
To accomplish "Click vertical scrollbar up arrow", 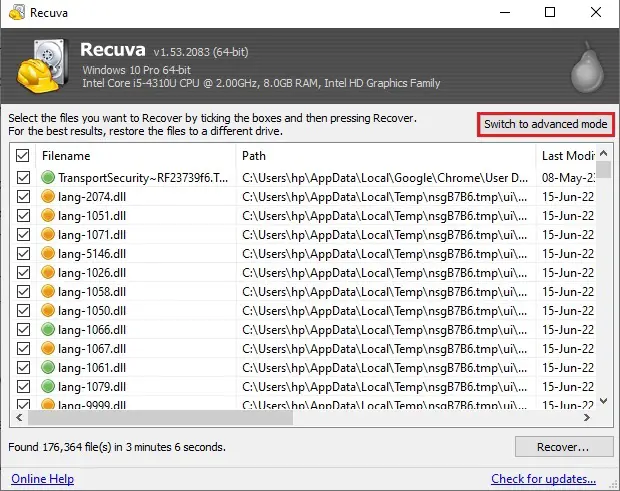I will point(603,153).
